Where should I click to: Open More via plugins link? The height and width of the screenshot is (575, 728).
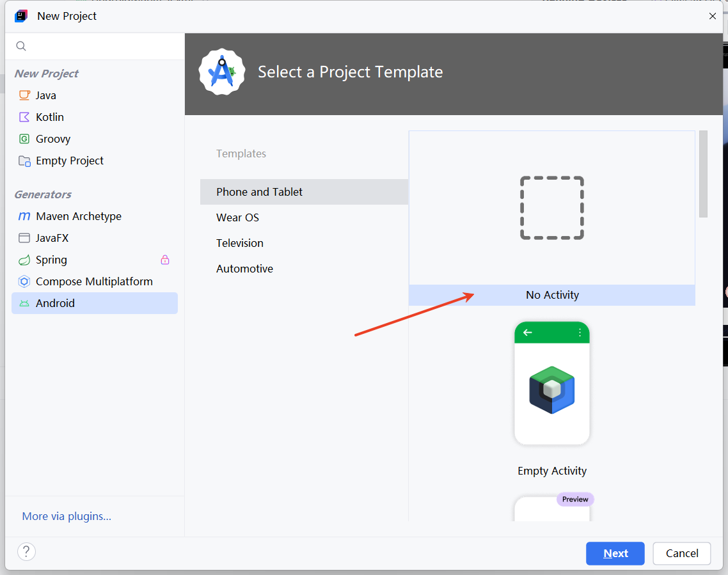point(67,516)
